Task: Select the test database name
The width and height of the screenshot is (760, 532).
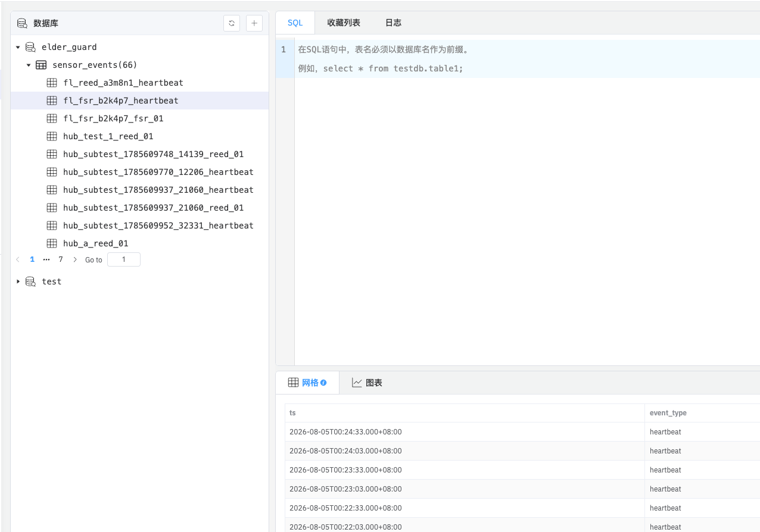Action: point(51,281)
